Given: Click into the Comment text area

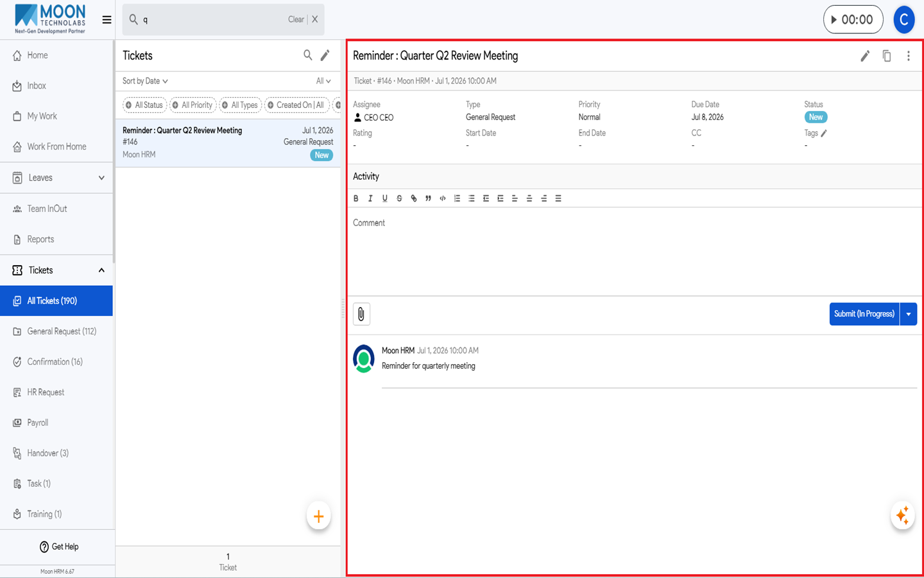Looking at the screenshot, I should [x=635, y=251].
